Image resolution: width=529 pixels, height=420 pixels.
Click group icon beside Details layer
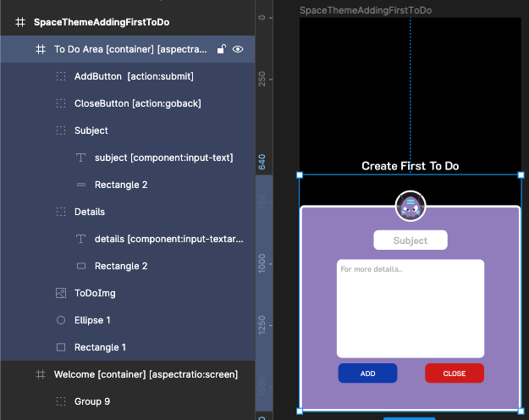pos(61,212)
